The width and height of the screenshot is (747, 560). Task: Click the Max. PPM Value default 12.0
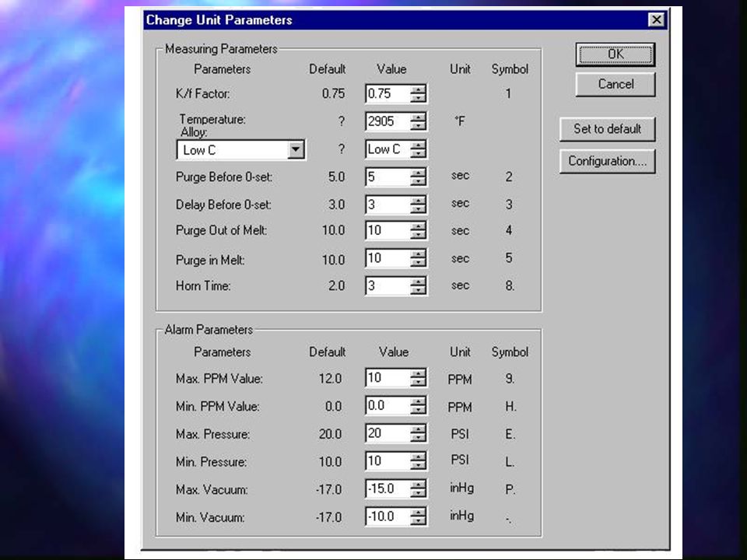pos(330,379)
